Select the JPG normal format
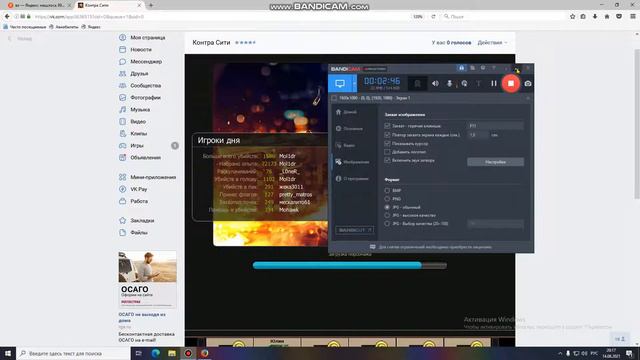This screenshot has width=640, height=360. pos(387,207)
